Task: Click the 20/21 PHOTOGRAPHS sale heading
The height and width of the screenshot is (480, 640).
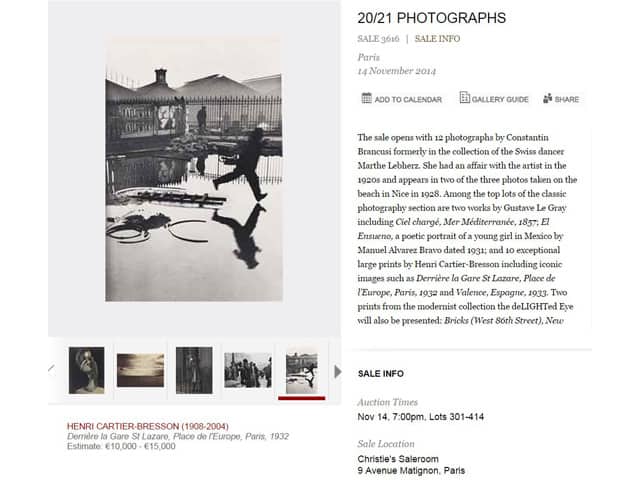Action: 431,18
